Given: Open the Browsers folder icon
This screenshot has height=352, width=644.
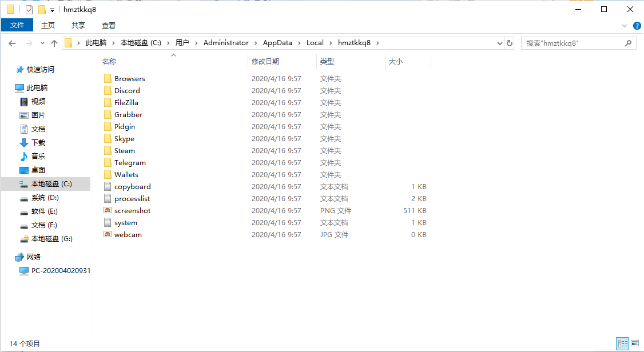Looking at the screenshot, I should coord(108,78).
